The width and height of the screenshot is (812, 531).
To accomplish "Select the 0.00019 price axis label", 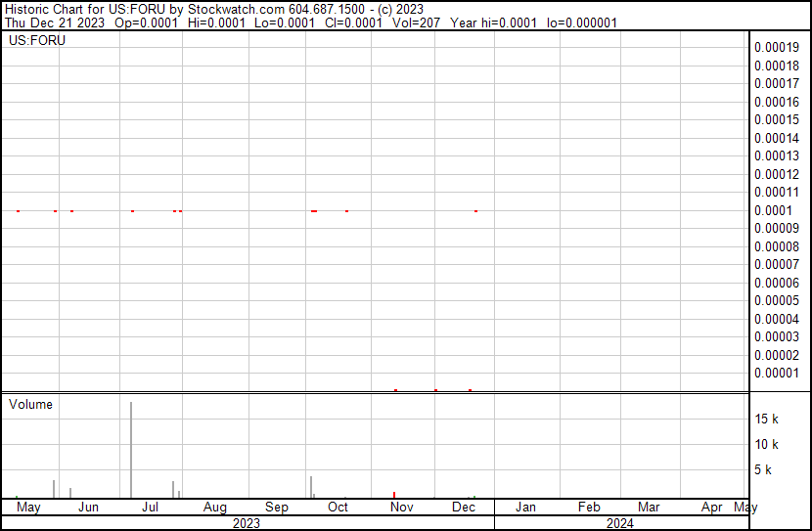I will (777, 47).
